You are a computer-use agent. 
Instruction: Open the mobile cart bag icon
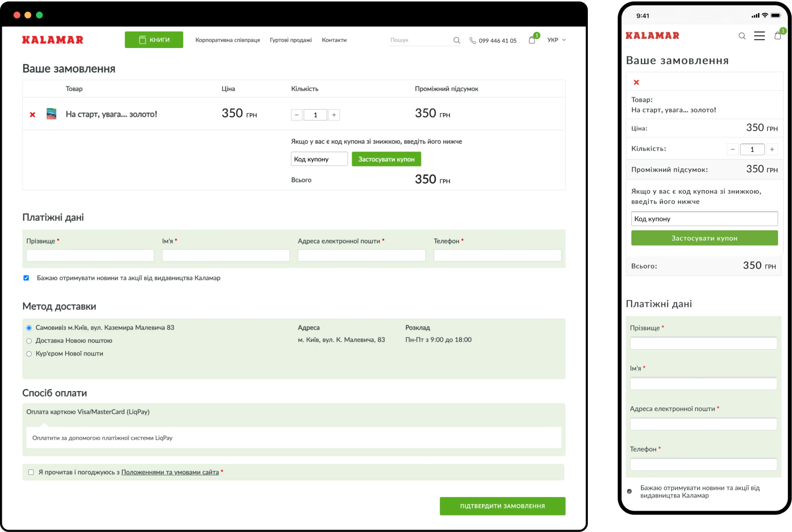tap(778, 36)
